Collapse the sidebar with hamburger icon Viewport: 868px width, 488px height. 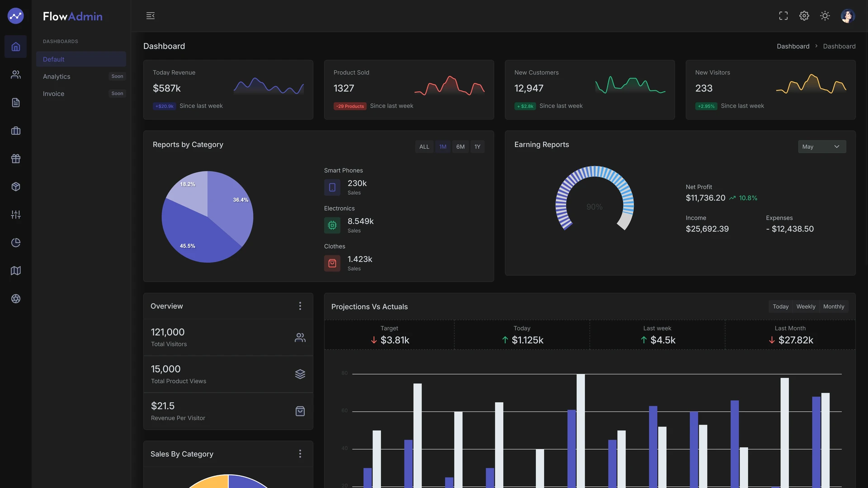tap(151, 16)
